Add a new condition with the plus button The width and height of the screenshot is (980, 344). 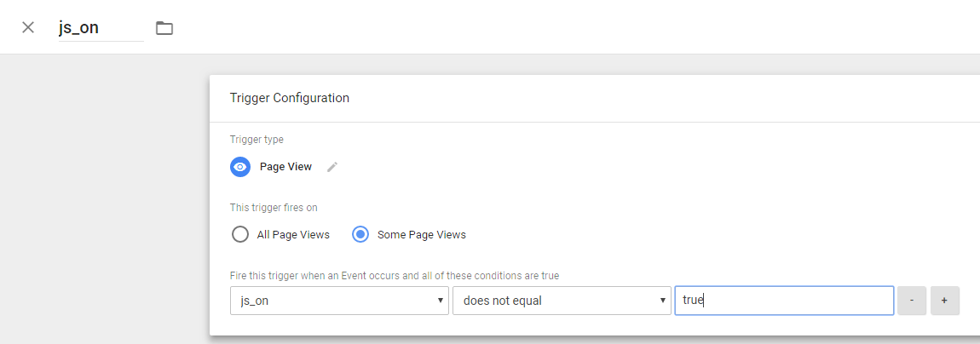944,301
